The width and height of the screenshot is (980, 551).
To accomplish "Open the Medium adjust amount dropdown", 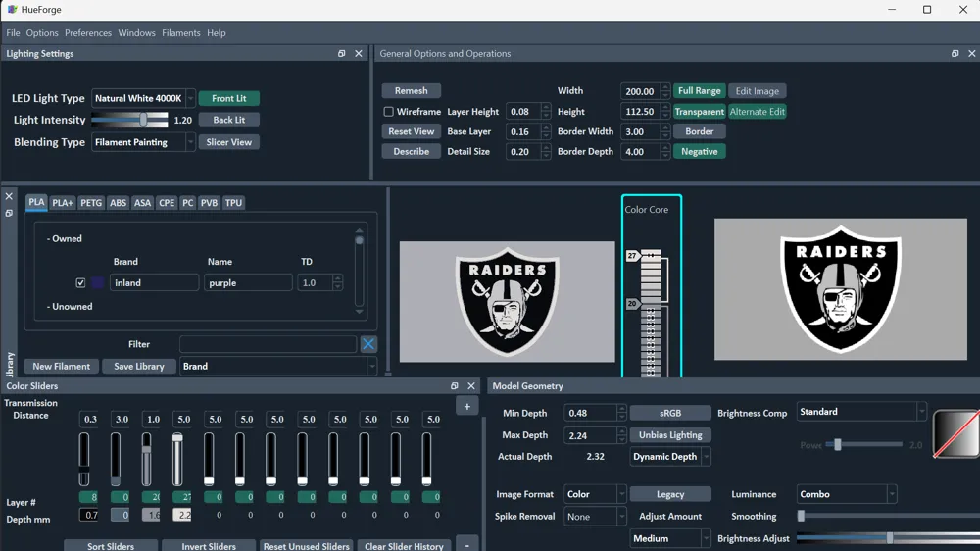I will tap(670, 538).
